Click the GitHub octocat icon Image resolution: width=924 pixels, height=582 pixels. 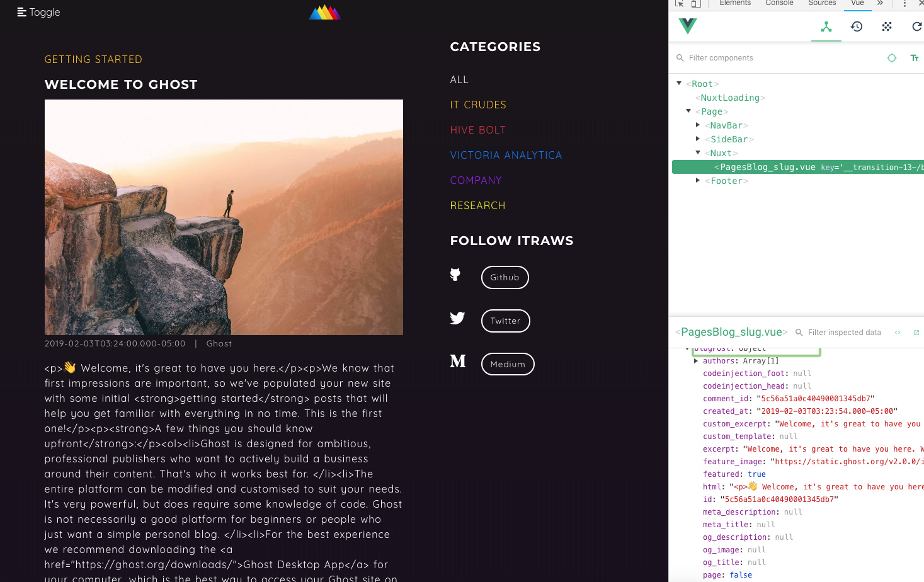coord(455,275)
